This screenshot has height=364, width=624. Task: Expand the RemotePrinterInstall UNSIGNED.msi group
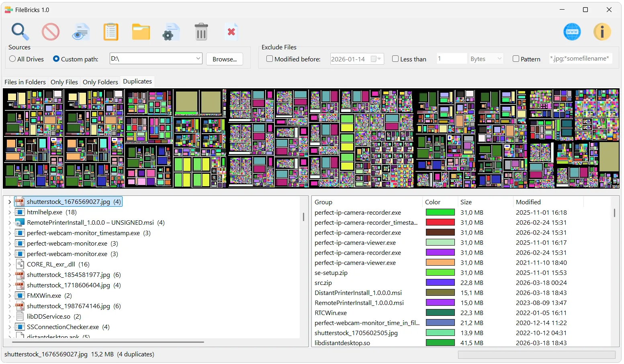(10, 223)
